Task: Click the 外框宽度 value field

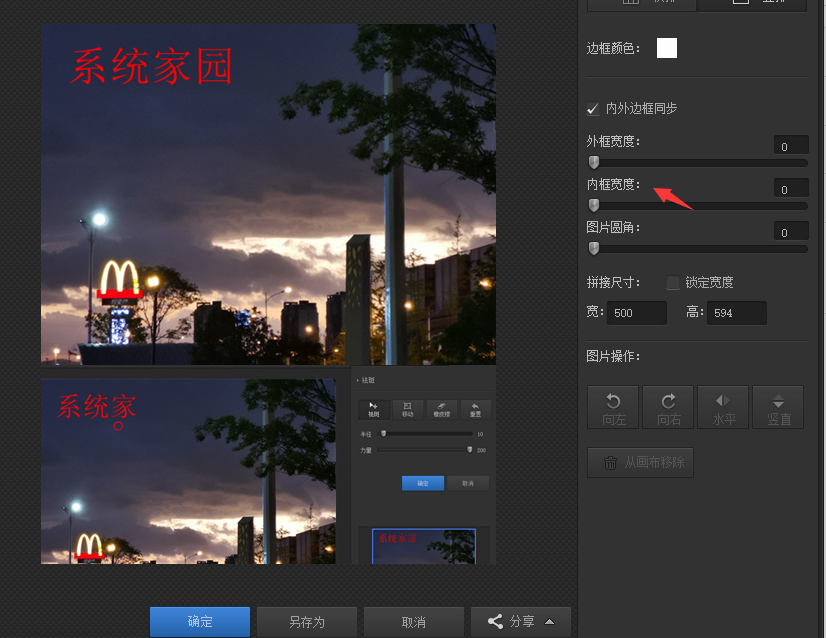Action: point(791,145)
